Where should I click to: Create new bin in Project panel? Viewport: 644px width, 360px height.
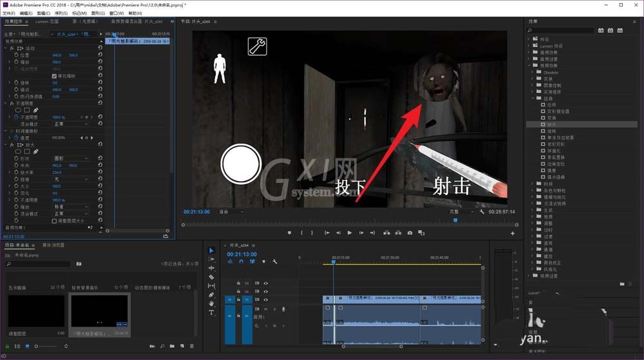pos(172,346)
